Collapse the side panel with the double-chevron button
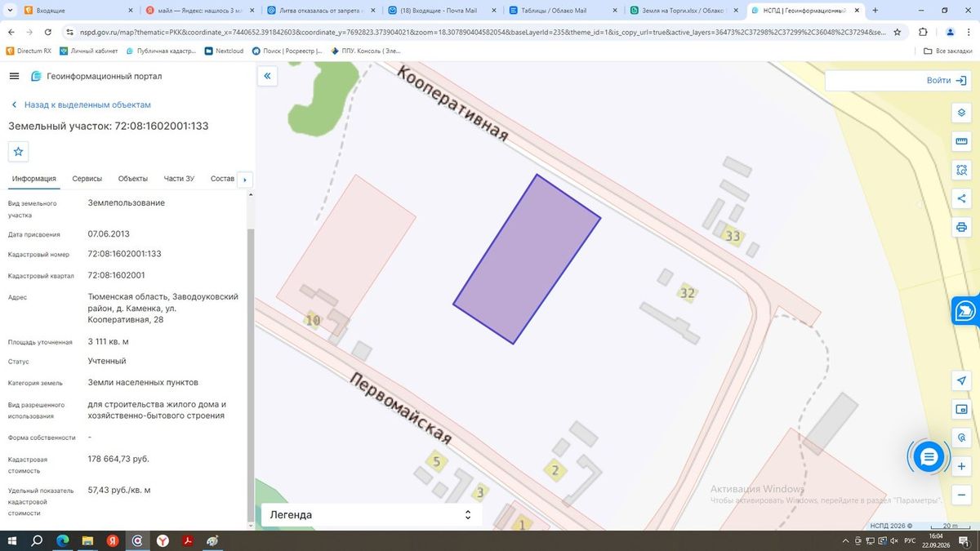Viewport: 980px width, 551px height. point(267,76)
